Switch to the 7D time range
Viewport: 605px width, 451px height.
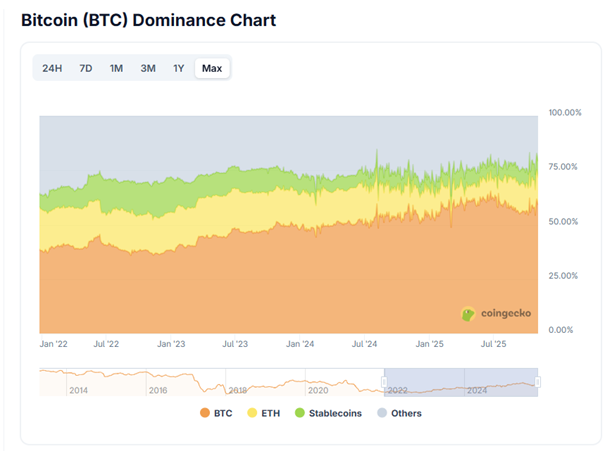tap(86, 68)
